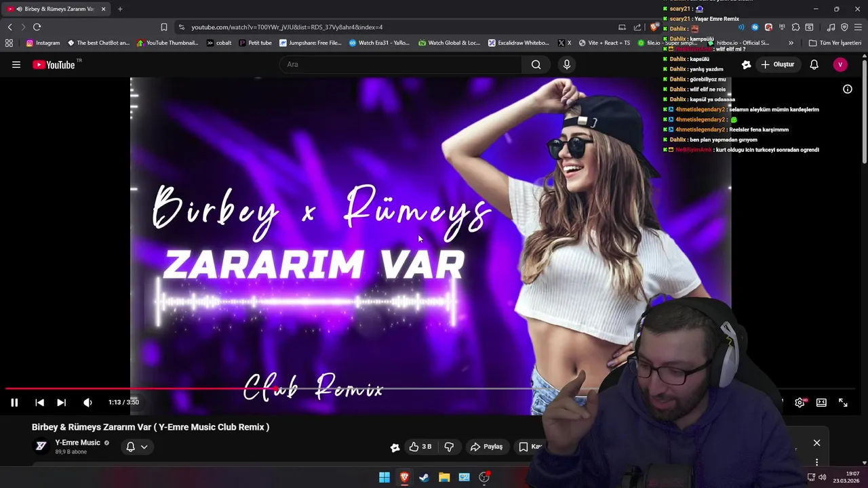Select the 'Birbey & Rümeys Zararım Var' tab

pos(56,9)
